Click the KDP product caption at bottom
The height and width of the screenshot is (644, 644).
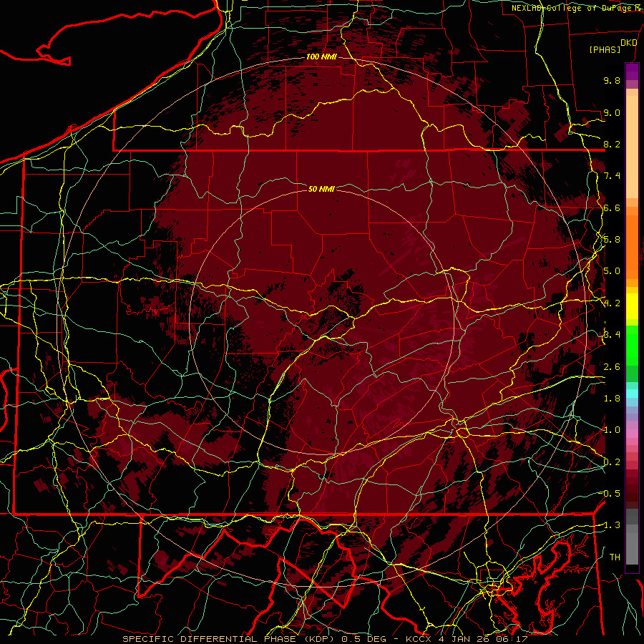tap(325, 639)
